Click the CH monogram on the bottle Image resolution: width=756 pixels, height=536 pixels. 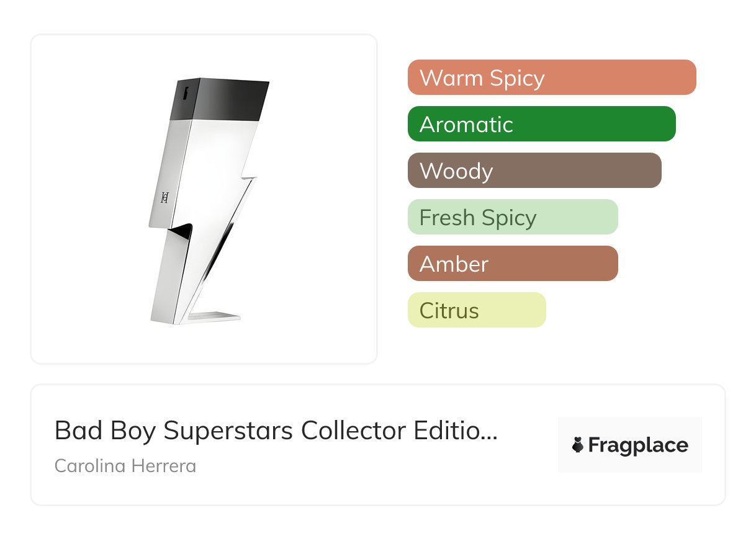[x=165, y=198]
